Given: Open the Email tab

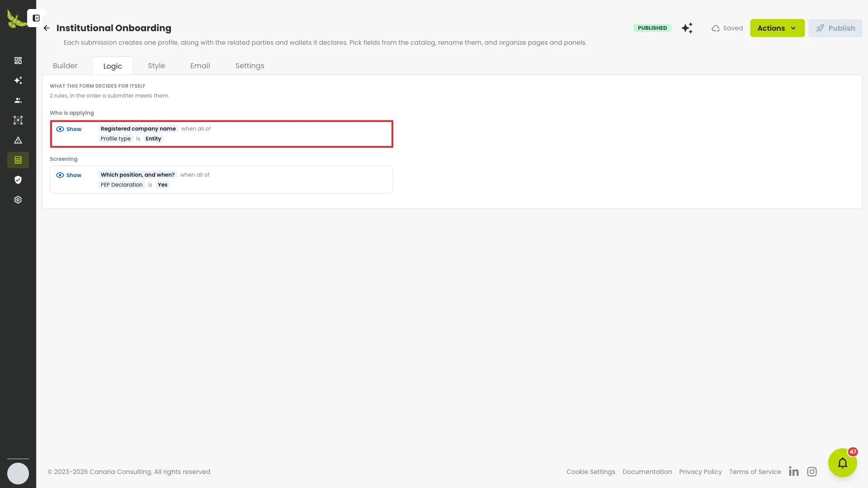Looking at the screenshot, I should pyautogui.click(x=200, y=66).
